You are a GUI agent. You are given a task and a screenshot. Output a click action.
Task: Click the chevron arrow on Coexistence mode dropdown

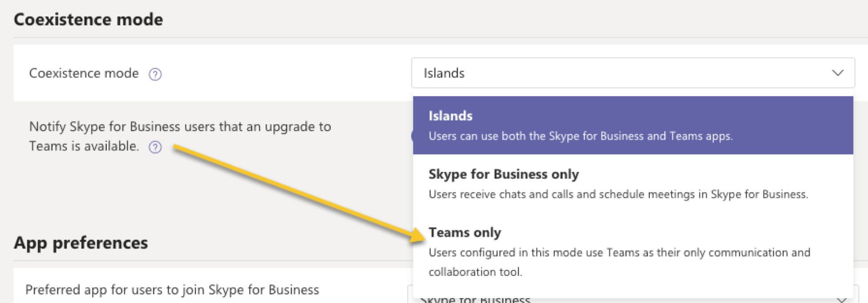click(838, 73)
